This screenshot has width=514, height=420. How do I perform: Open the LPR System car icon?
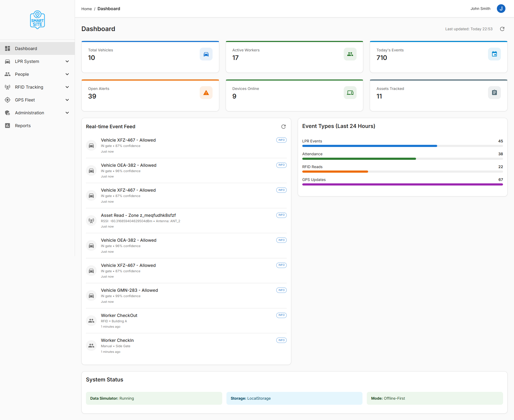(7, 61)
